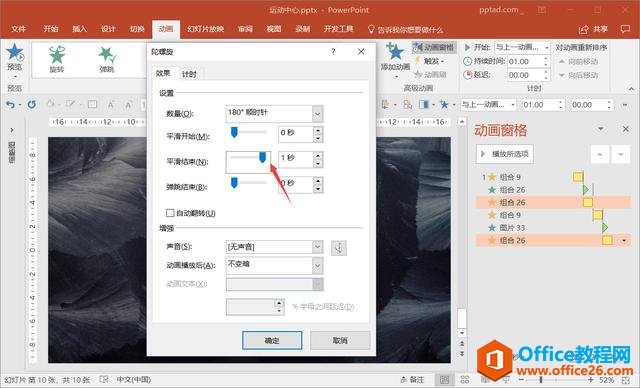Move animation up with pane up arrow
The height and width of the screenshot is (388, 640).
600,154
